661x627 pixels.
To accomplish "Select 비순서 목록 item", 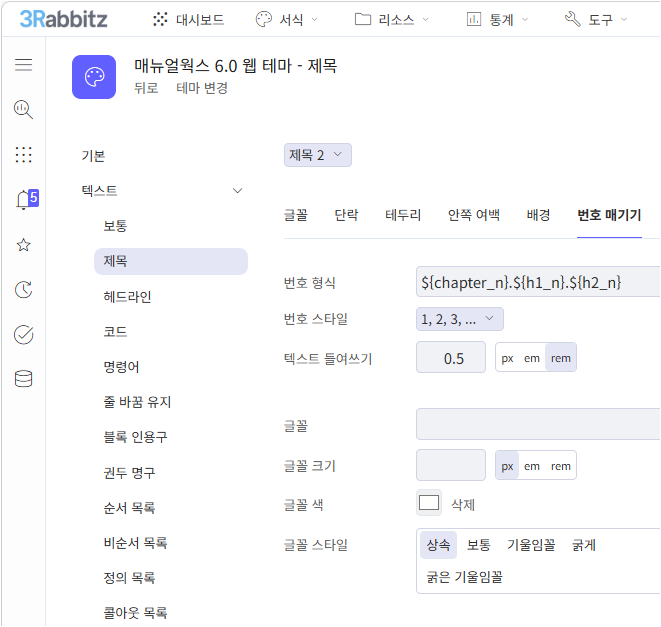I will click(x=135, y=543).
